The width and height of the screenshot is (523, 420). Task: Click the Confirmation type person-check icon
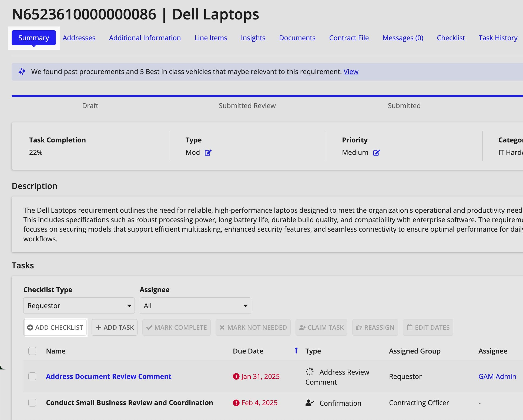(x=310, y=403)
